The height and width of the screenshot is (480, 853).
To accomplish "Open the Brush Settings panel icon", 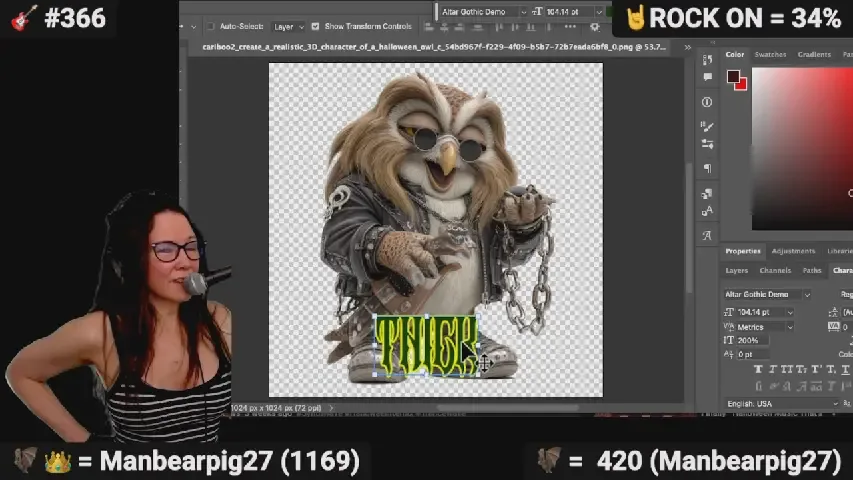I will tap(707, 126).
